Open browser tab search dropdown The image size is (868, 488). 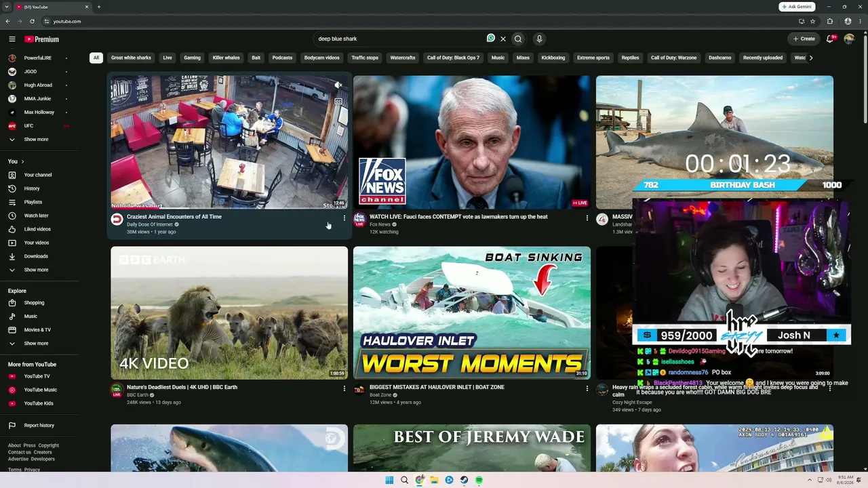click(7, 7)
